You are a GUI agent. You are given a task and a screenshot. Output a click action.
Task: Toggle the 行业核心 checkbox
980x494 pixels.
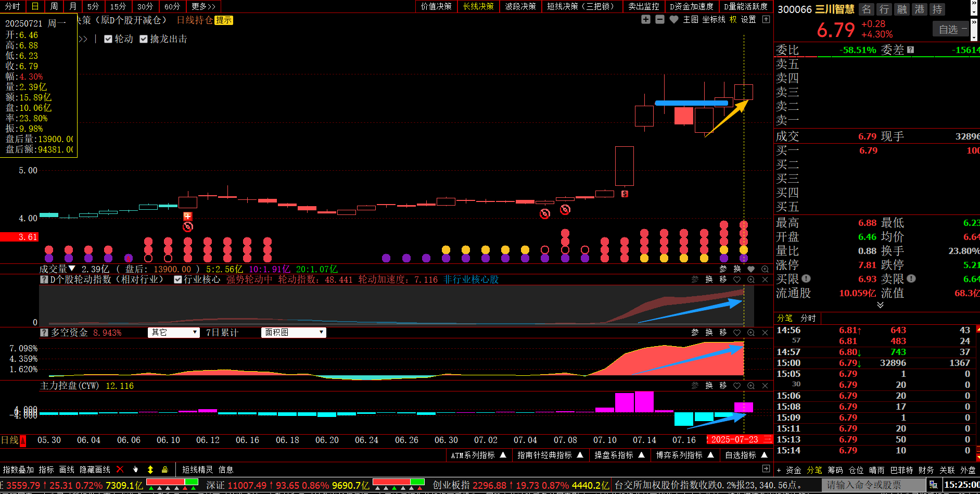coord(178,280)
